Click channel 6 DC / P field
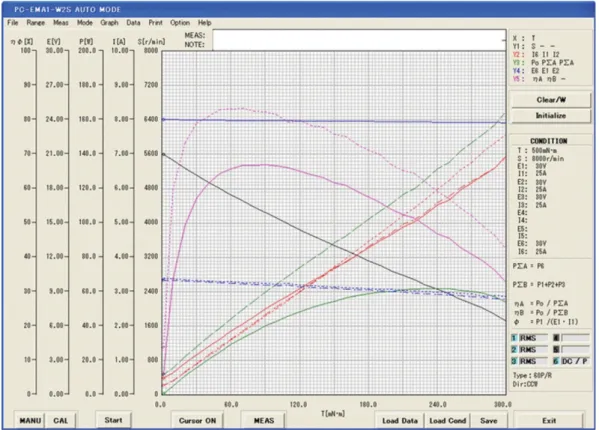 [x=575, y=361]
